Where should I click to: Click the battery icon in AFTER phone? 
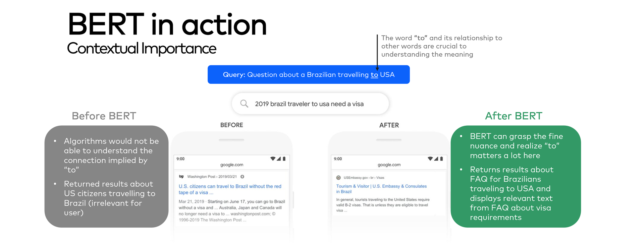[441, 159]
